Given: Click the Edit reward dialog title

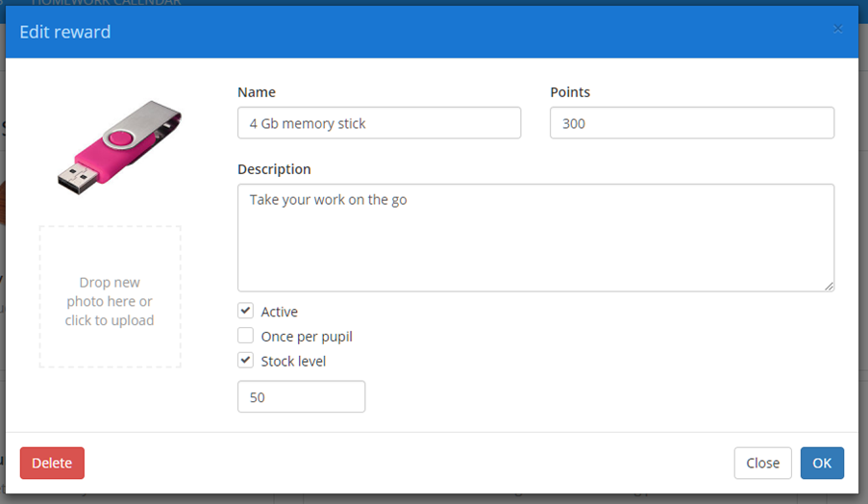Looking at the screenshot, I should point(65,32).
